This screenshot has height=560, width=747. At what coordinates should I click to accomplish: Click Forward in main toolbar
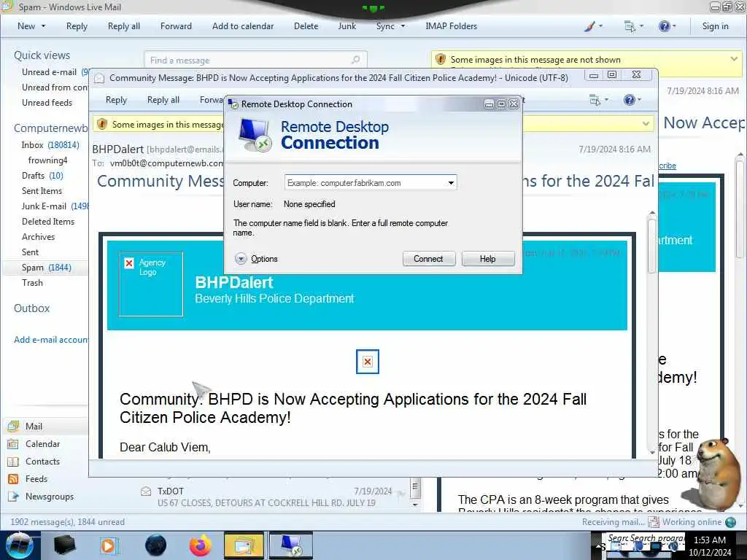pyautogui.click(x=176, y=26)
